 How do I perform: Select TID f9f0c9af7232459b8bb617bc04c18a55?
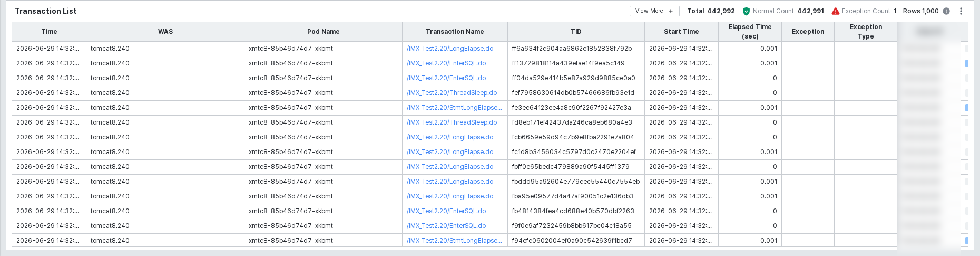[572, 226]
